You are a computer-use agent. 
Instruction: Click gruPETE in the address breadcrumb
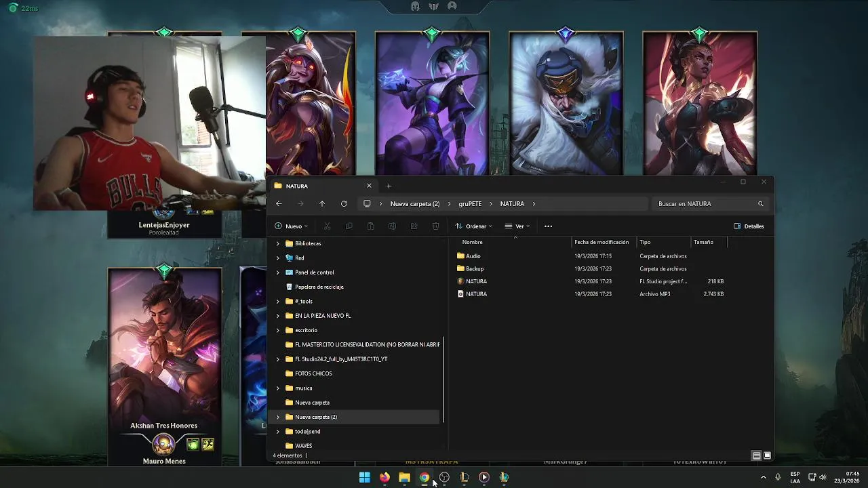click(x=470, y=203)
